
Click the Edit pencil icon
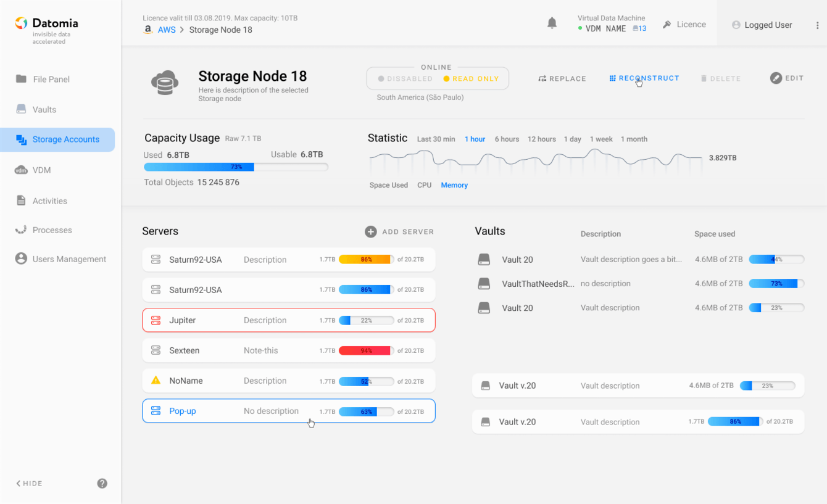776,78
